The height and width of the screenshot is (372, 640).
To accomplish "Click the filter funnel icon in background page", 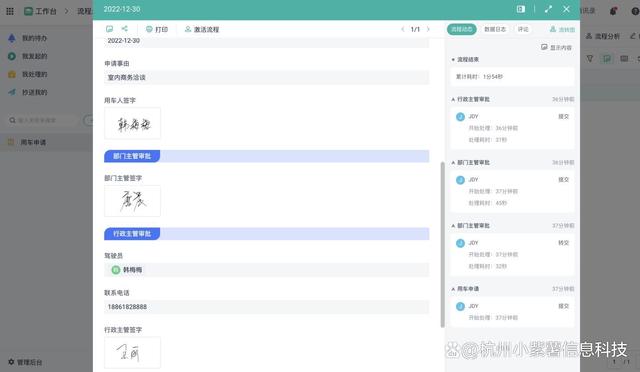I will pyautogui.click(x=590, y=59).
